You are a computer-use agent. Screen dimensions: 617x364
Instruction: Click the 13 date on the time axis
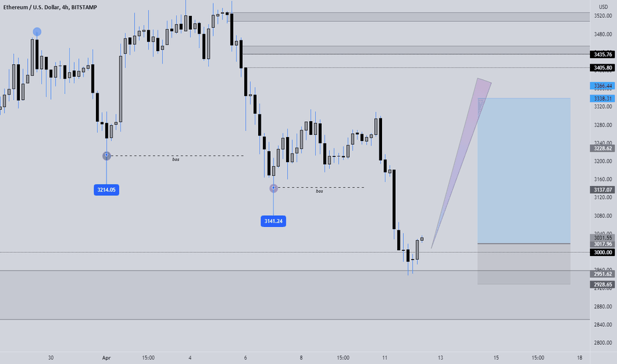pos(440,357)
